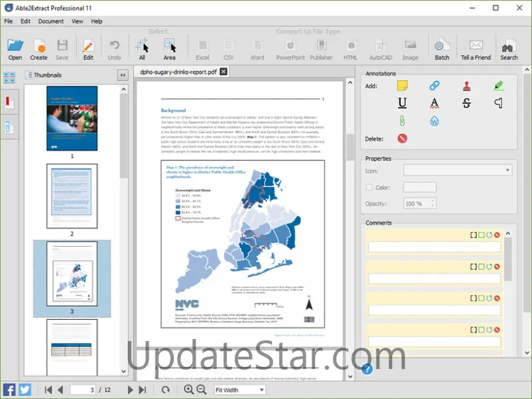The image size is (532, 399).
Task: Select page 1 thumbnail
Action: pos(72,118)
